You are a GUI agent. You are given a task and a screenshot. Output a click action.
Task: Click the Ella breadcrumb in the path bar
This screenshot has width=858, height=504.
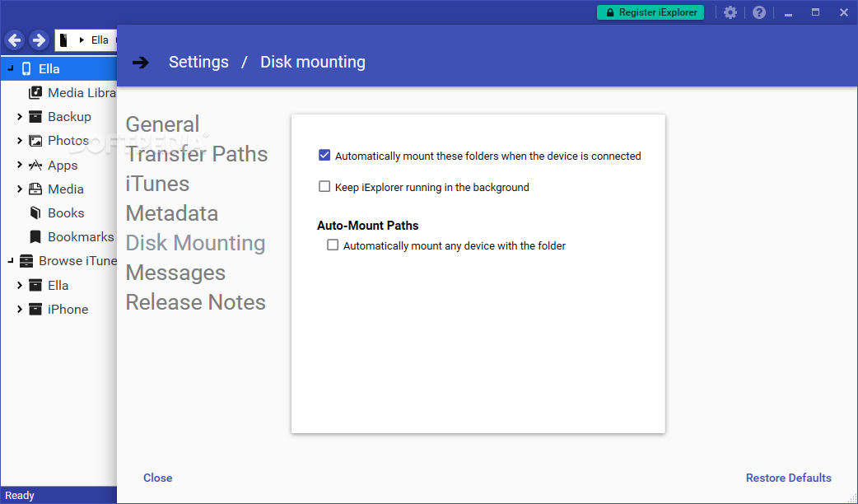click(100, 40)
